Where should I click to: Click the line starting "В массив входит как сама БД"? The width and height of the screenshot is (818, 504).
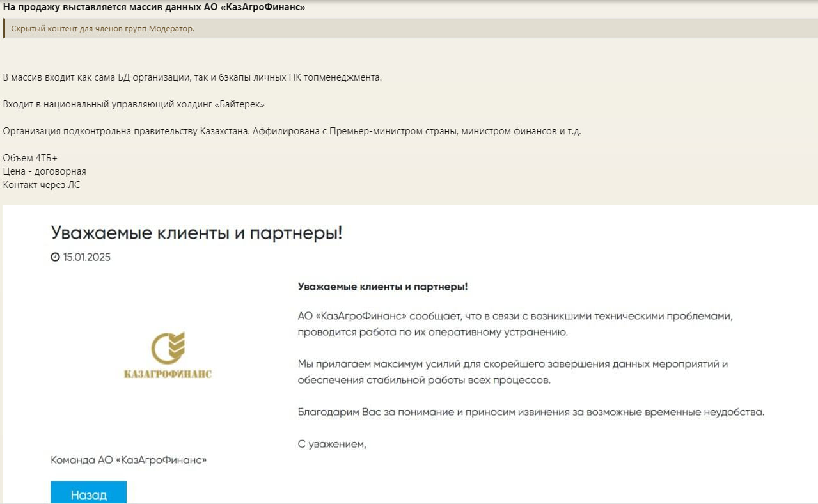(x=193, y=77)
